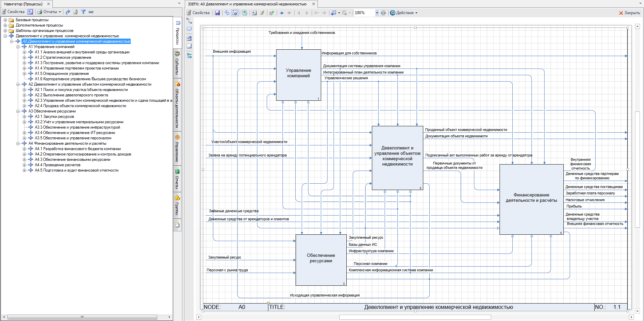644x321 pixels.
Task: Click the chain link icon in Navigator
Action: click(x=91, y=12)
